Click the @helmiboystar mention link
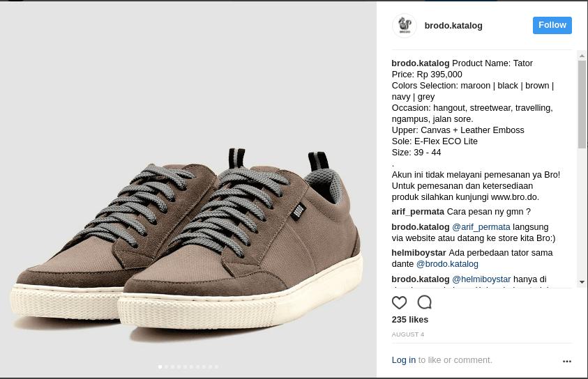 click(x=481, y=279)
